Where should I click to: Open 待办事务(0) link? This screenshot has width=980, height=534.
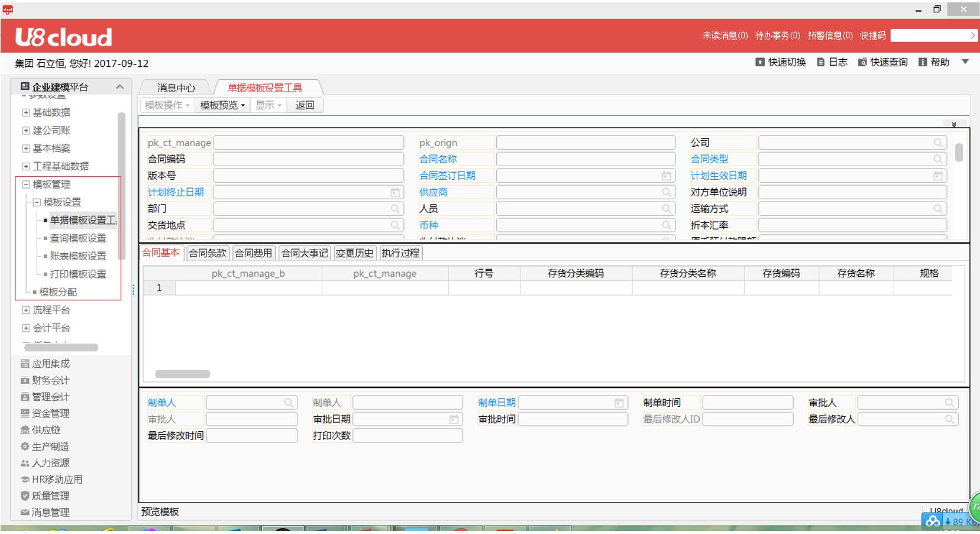pyautogui.click(x=778, y=35)
